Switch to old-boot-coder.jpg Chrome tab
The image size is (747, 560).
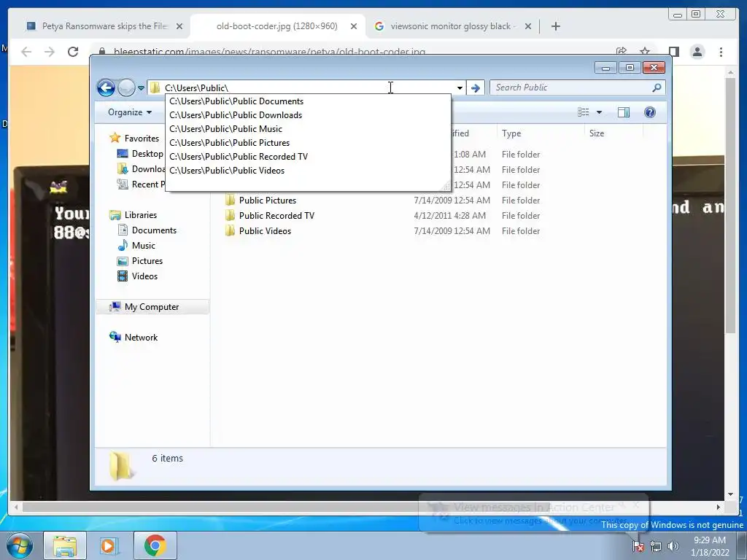pos(276,26)
